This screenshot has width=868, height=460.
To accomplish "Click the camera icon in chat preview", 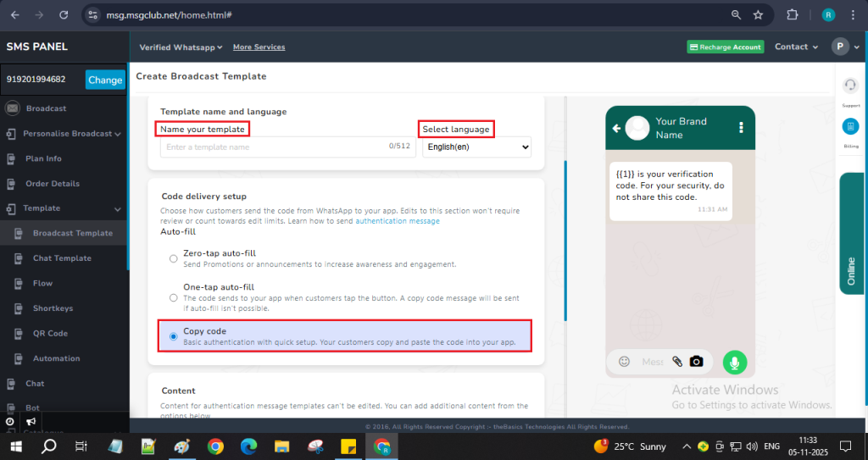I will tap(697, 362).
